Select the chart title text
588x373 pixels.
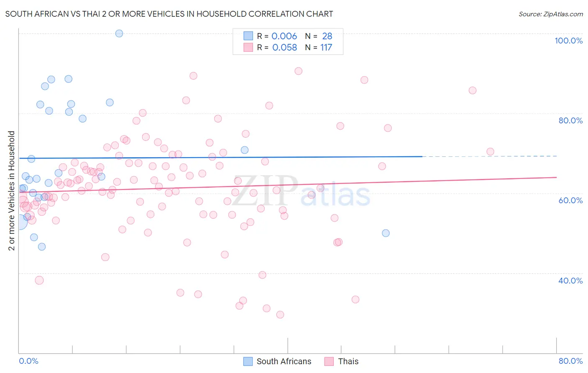tap(169, 14)
